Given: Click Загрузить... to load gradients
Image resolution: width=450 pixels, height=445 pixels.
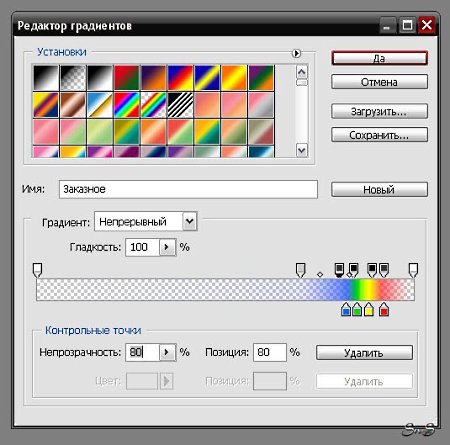Looking at the screenshot, I should click(379, 111).
